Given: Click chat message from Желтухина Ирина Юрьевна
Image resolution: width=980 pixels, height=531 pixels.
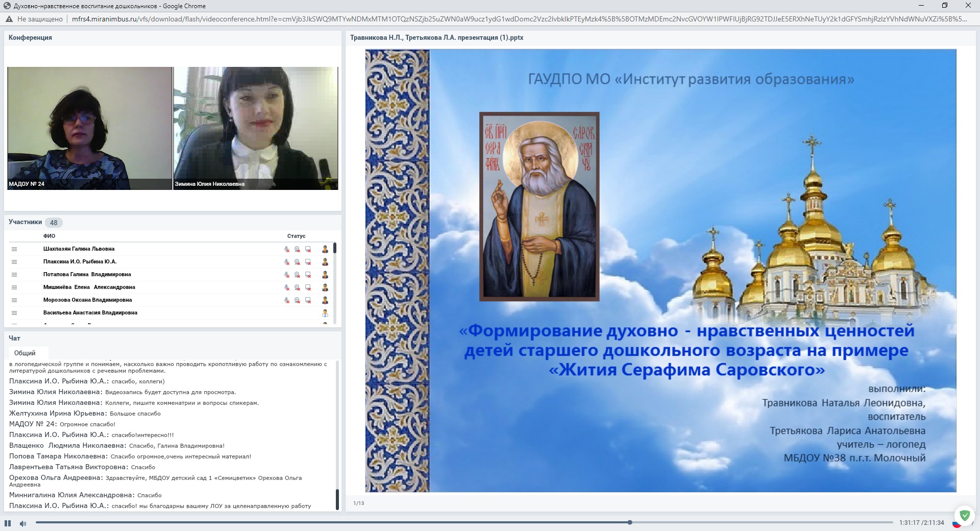Looking at the screenshot, I should [x=85, y=414].
